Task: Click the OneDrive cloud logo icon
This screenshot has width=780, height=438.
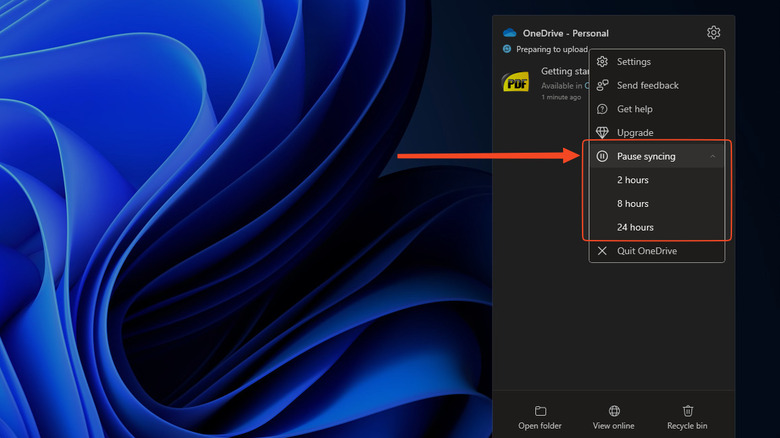Action: [x=509, y=33]
